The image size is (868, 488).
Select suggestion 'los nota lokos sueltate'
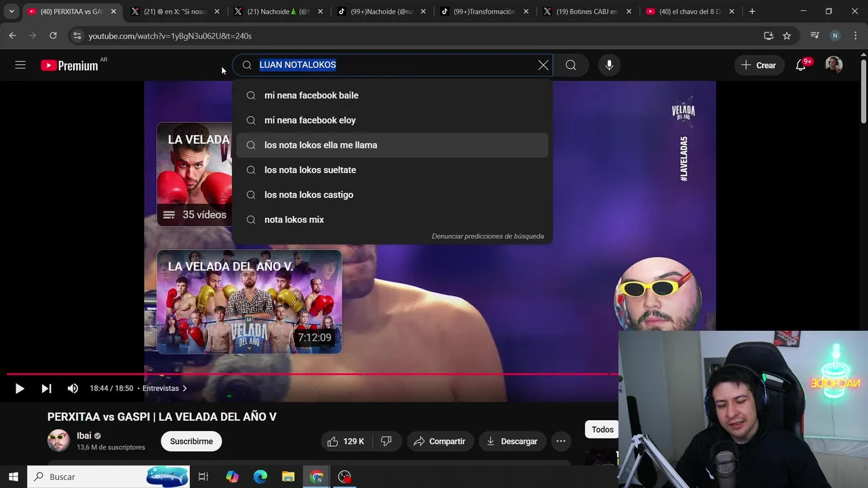point(392,170)
